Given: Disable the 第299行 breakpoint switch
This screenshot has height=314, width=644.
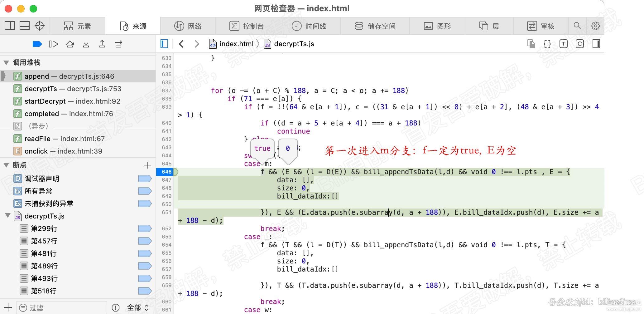Looking at the screenshot, I should tap(145, 228).
